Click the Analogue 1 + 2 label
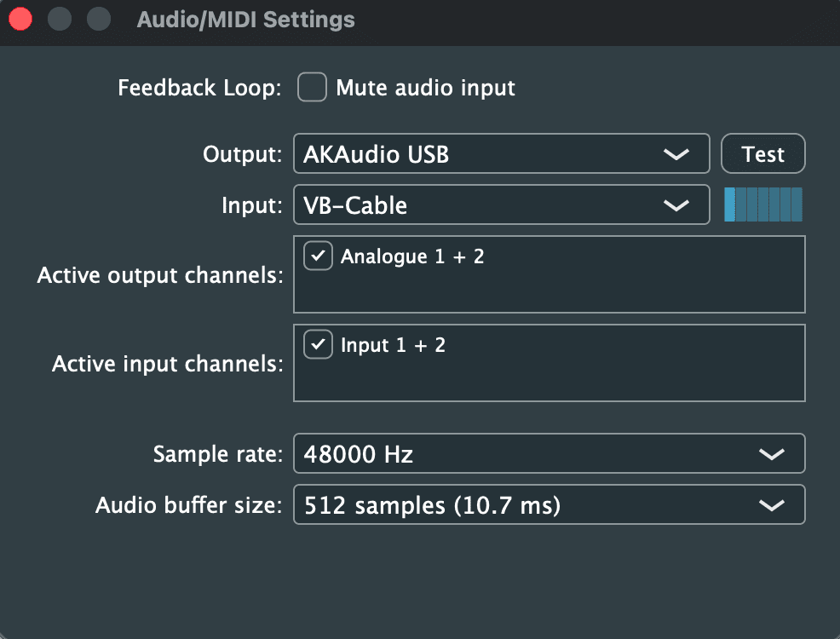Screen dimensions: 840x639 (412, 256)
